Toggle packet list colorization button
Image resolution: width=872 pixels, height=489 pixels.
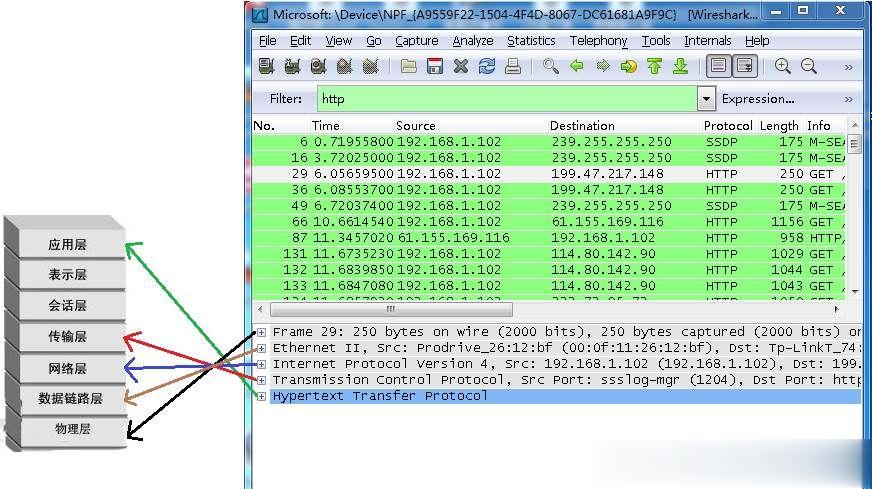click(x=719, y=66)
